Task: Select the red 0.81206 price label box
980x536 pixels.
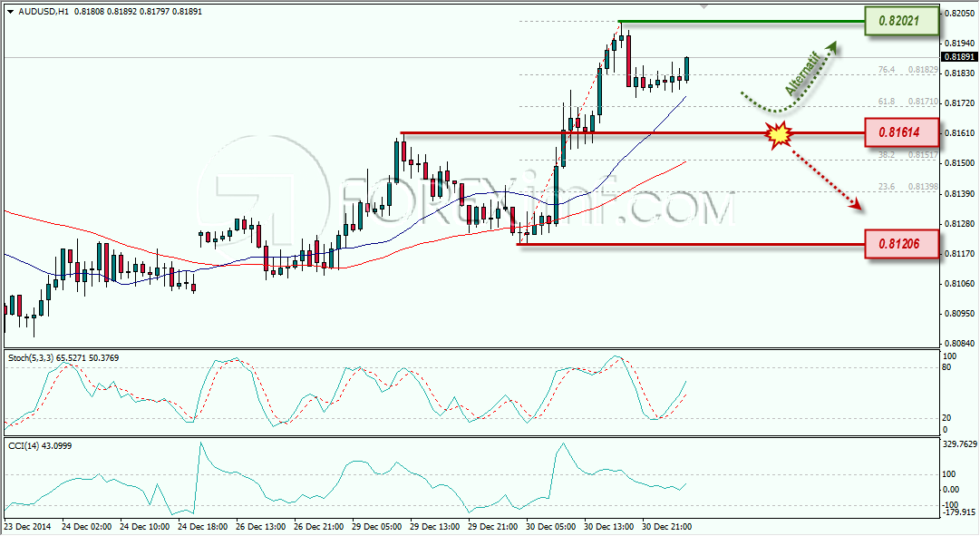Action: [902, 244]
